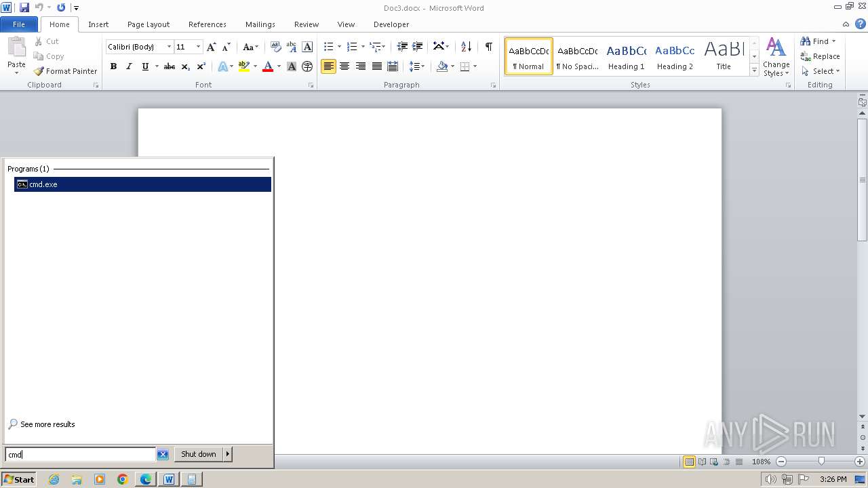Switch to the Review tab

(307, 24)
